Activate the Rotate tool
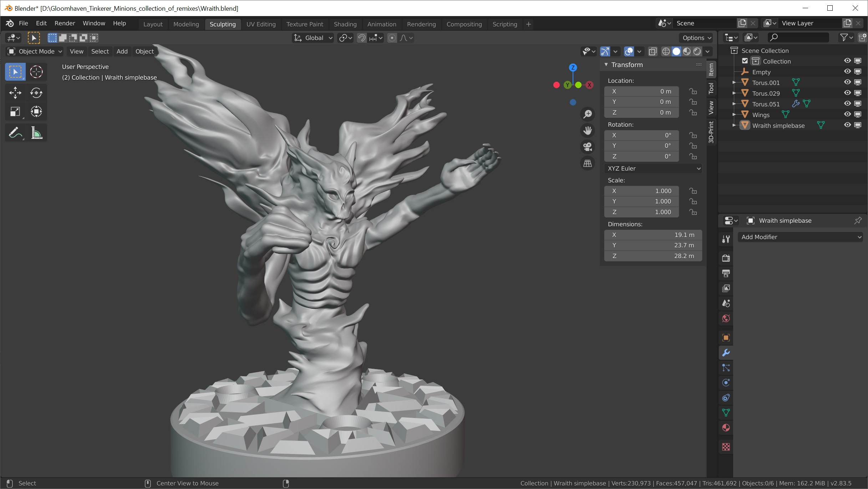 click(36, 93)
